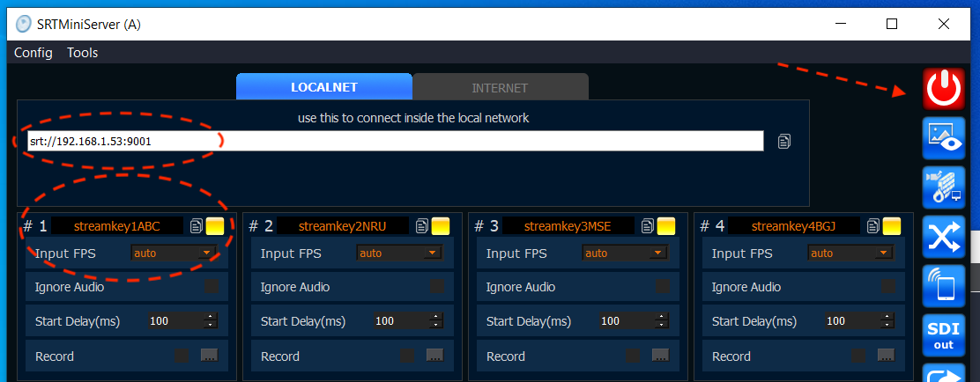This screenshot has height=382, width=980.
Task: Click Start Delay stepper arrows for stream #3
Action: click(x=663, y=321)
